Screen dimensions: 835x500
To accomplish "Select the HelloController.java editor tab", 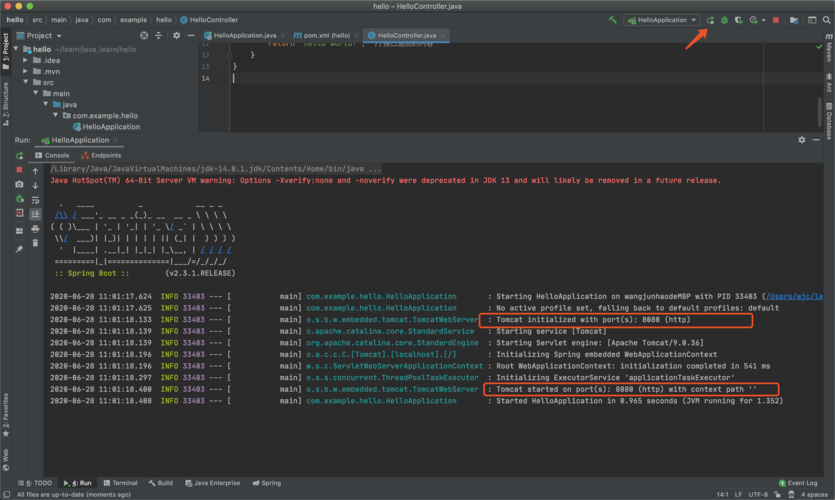I will pyautogui.click(x=407, y=36).
